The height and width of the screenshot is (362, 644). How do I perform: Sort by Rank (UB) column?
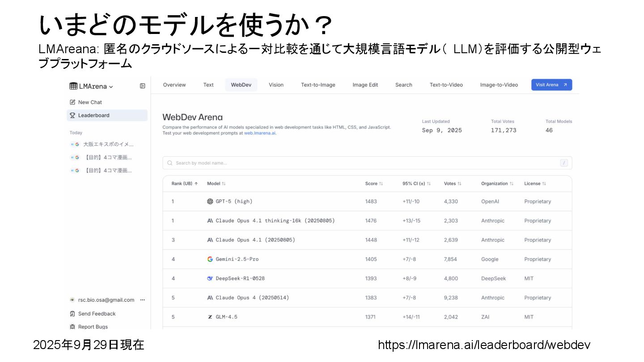pos(185,184)
